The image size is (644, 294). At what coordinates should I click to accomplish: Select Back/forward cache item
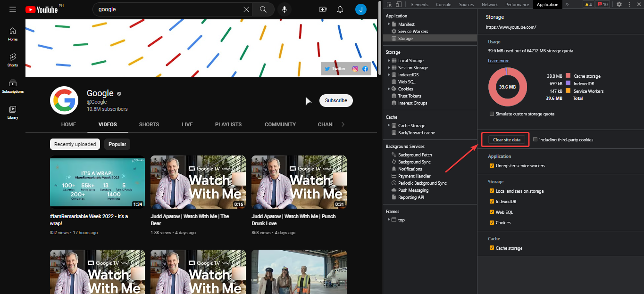416,133
